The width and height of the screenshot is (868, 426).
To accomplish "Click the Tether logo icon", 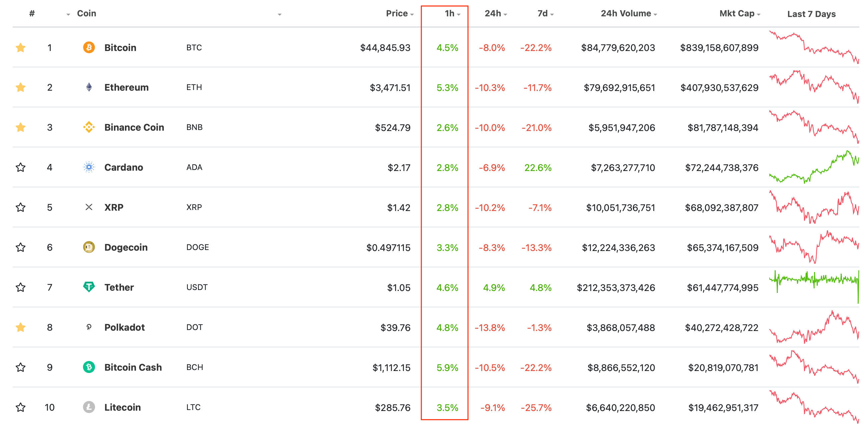I will pyautogui.click(x=89, y=287).
